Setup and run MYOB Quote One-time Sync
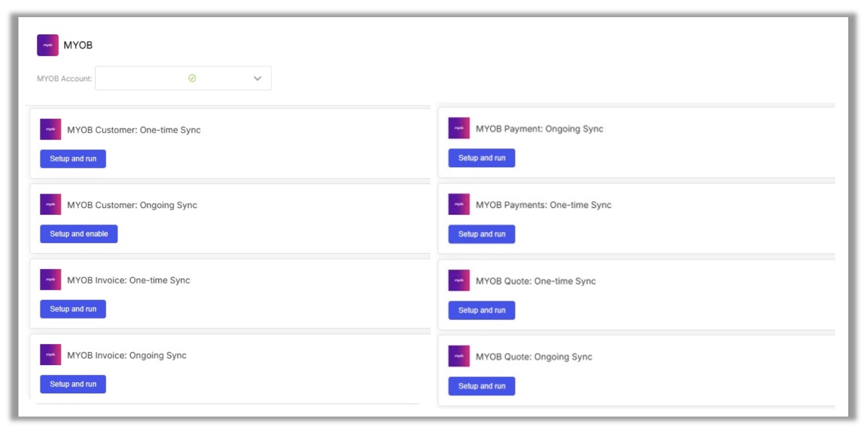The image size is (868, 435). pyautogui.click(x=482, y=310)
